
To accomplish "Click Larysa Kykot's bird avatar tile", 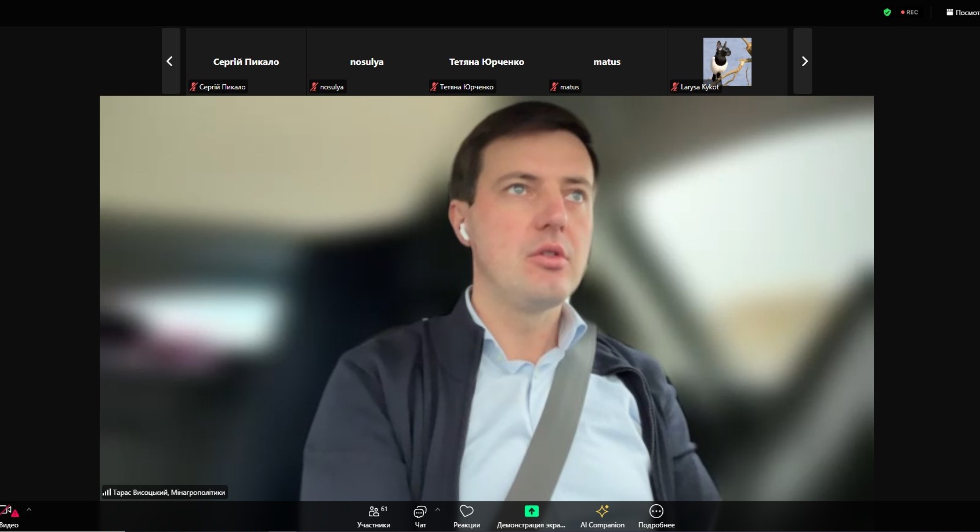I will 727,61.
